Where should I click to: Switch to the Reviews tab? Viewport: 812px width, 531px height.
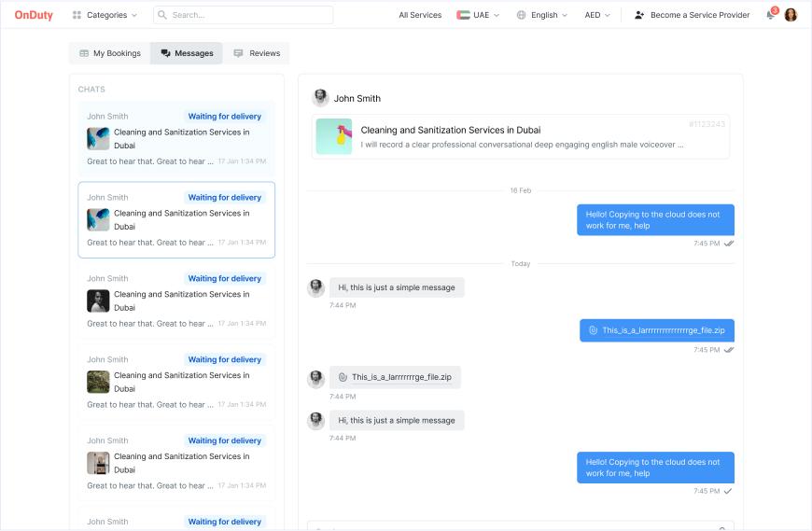[257, 53]
